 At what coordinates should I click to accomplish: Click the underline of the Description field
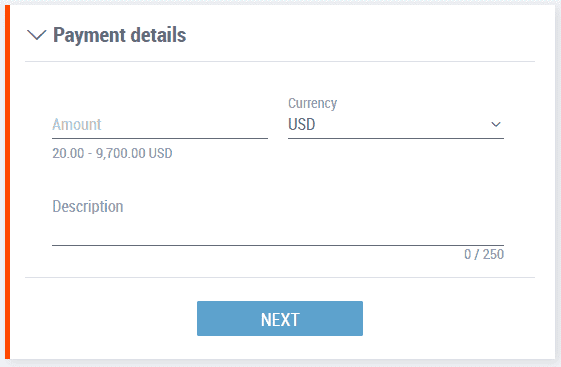click(x=278, y=245)
